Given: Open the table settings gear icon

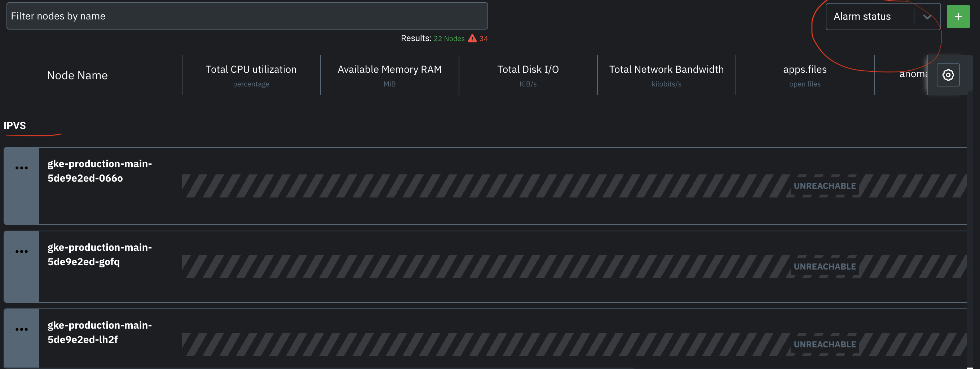Looking at the screenshot, I should pyautogui.click(x=948, y=75).
